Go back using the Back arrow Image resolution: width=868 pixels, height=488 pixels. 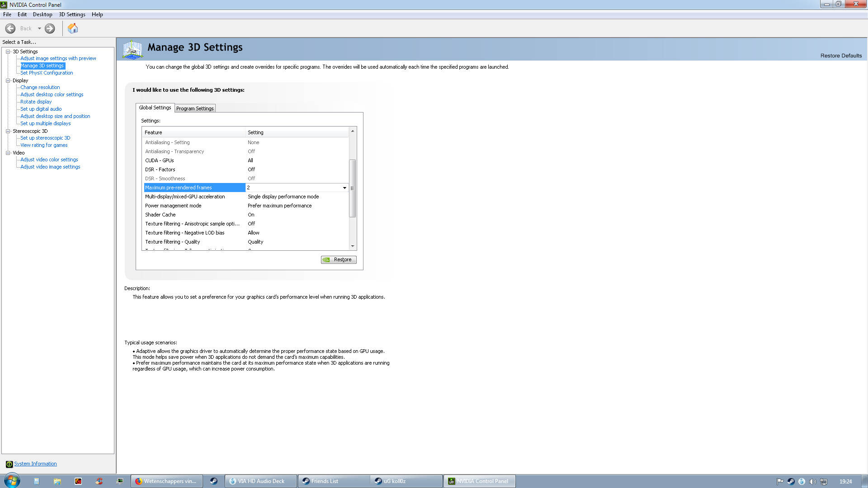10,28
